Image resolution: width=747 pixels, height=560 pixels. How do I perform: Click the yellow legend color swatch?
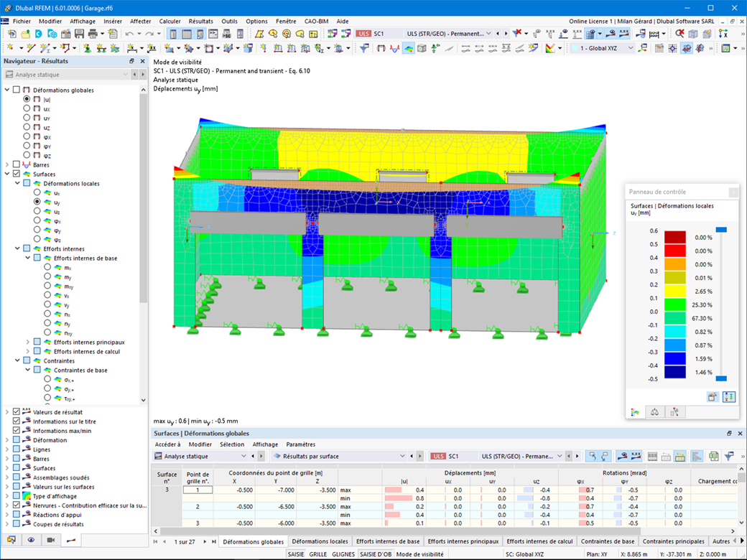point(675,291)
